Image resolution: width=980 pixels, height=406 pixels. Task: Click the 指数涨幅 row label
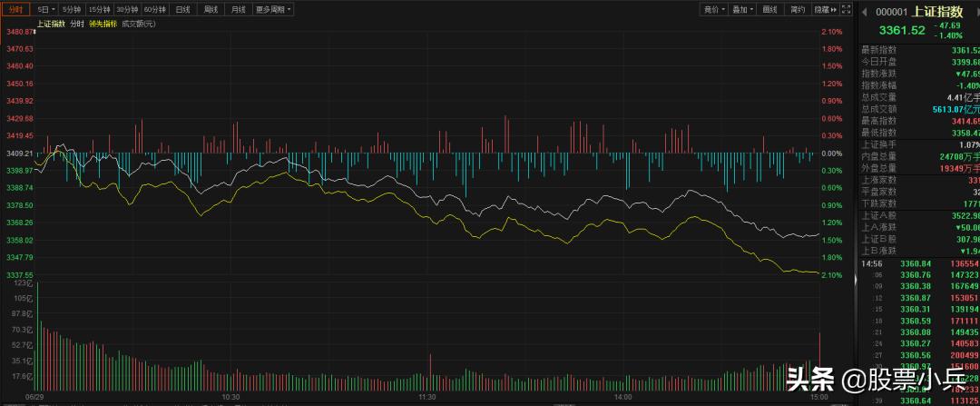(x=878, y=85)
